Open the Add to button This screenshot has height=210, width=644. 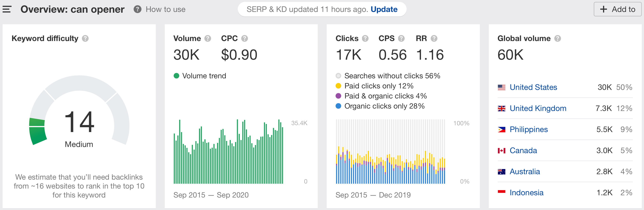click(618, 9)
